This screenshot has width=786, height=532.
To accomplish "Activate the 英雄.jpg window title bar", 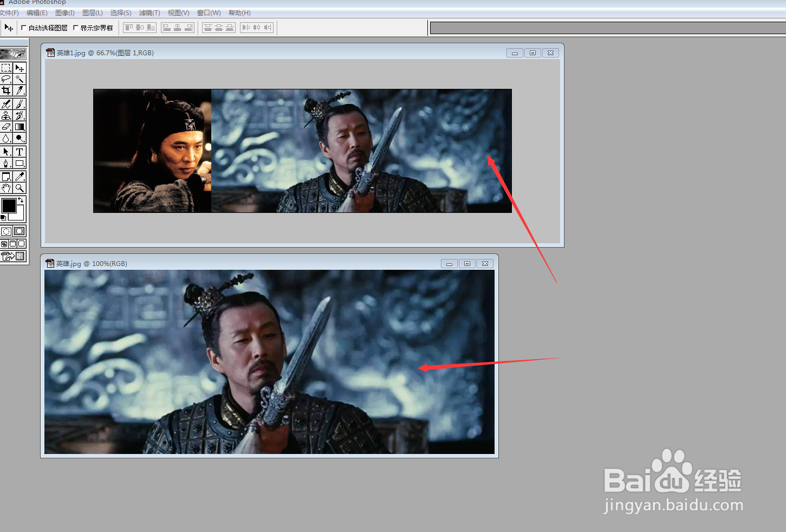I will pyautogui.click(x=269, y=263).
